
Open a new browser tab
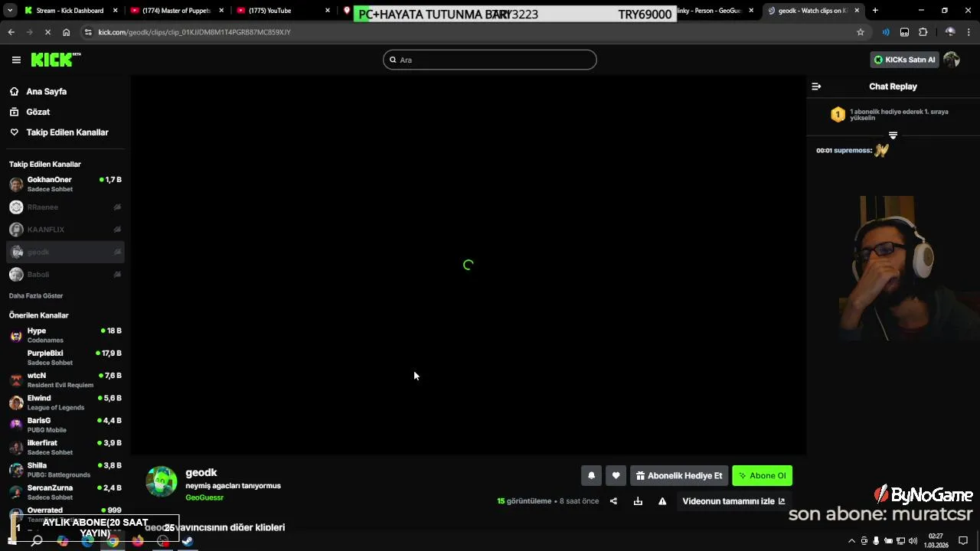pos(875,11)
